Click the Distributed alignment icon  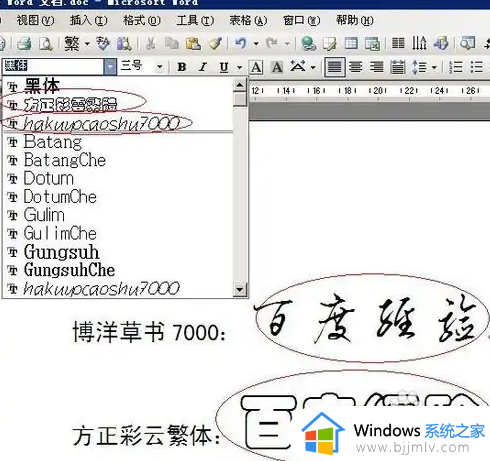[398, 67]
